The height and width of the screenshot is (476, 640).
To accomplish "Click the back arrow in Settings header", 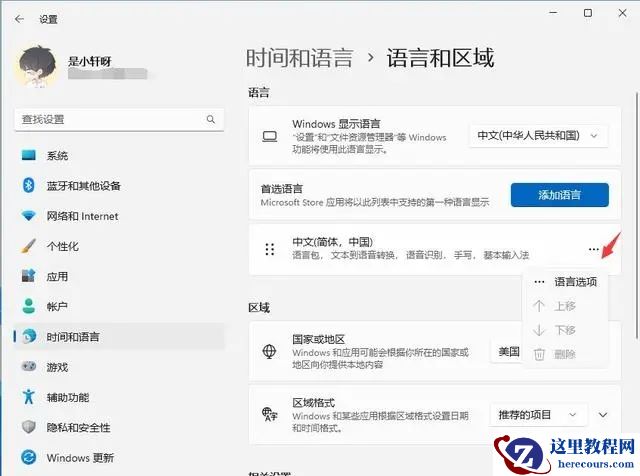I will 19,19.
